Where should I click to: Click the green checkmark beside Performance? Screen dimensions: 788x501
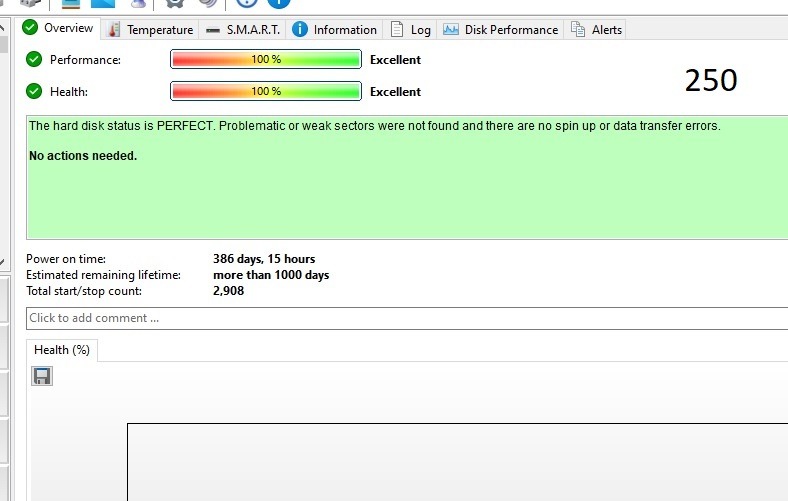click(35, 59)
